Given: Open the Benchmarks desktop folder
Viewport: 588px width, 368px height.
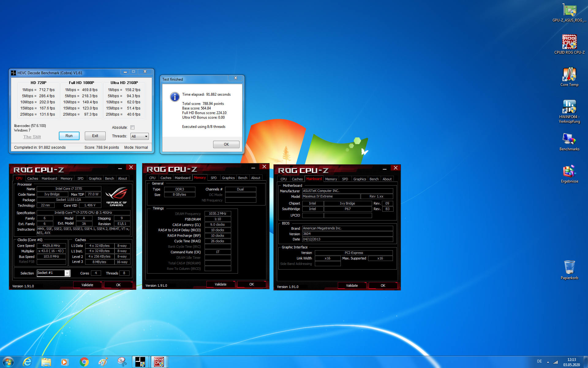Looking at the screenshot, I should click(x=569, y=142).
